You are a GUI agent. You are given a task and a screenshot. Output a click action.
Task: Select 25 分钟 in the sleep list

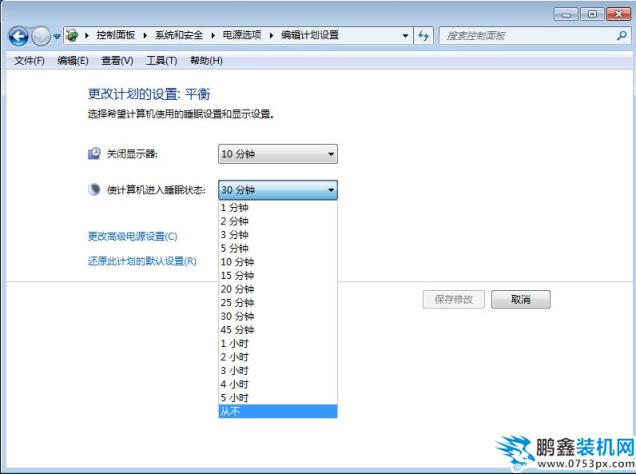tap(278, 303)
